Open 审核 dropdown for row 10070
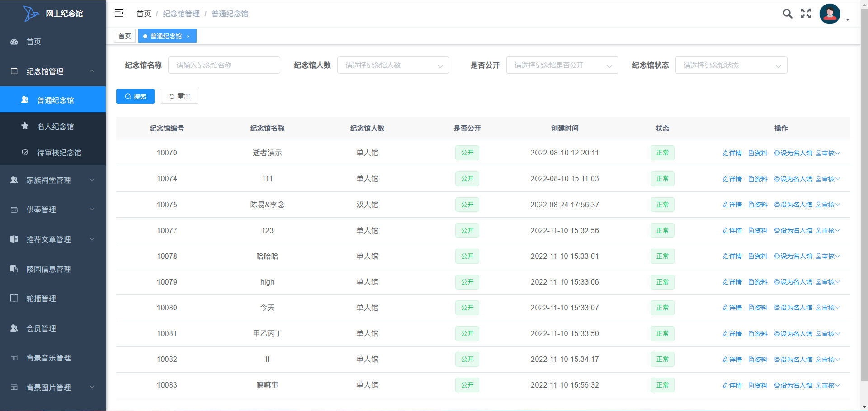The image size is (868, 411). coord(828,153)
